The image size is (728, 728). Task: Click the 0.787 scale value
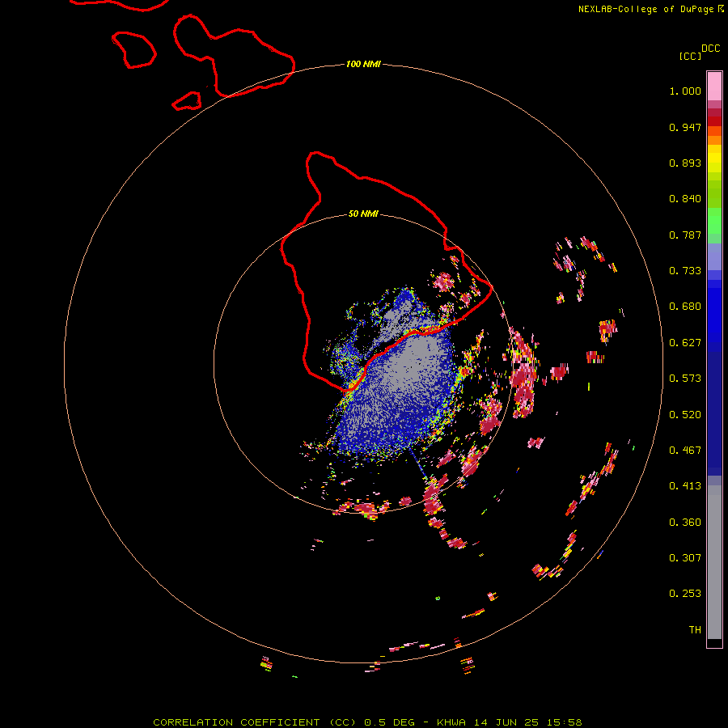685,235
